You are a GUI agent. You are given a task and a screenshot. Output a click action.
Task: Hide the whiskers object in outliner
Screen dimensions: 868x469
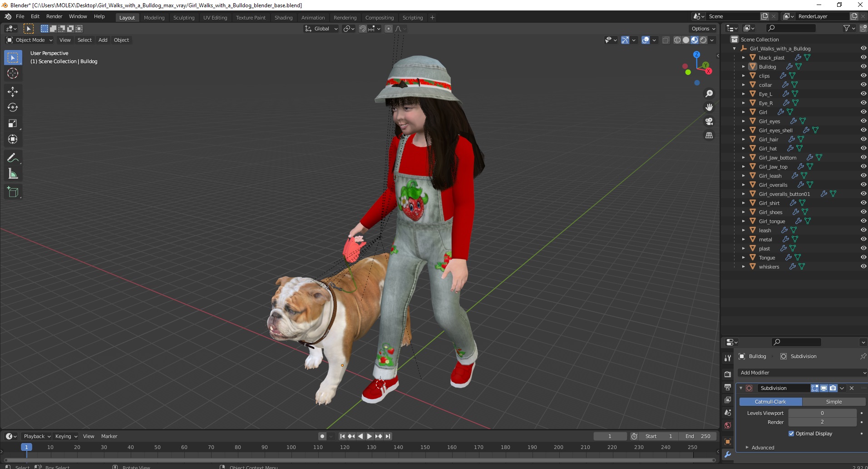[863, 266]
